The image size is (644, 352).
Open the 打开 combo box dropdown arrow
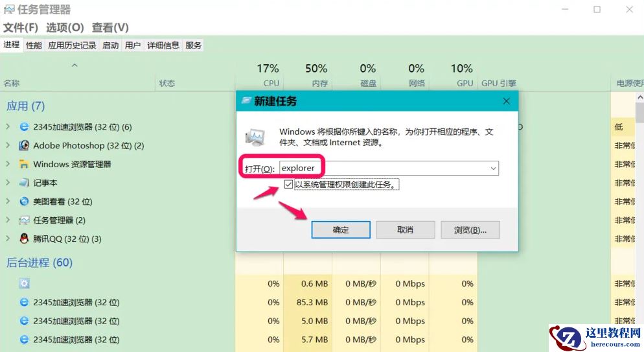(x=493, y=169)
